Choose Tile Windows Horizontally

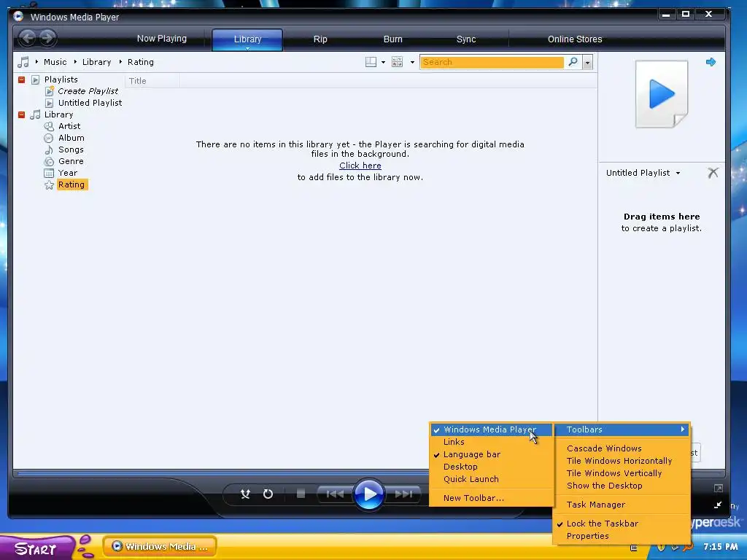tap(622, 461)
